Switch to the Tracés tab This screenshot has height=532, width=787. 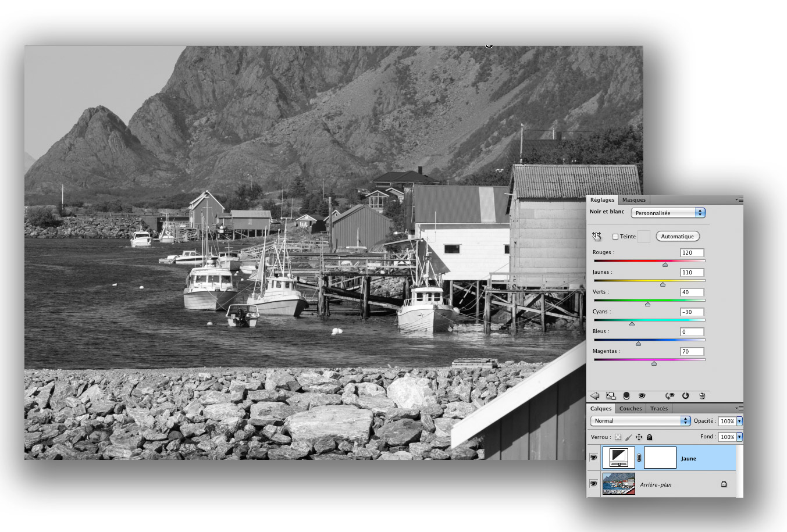pos(659,408)
